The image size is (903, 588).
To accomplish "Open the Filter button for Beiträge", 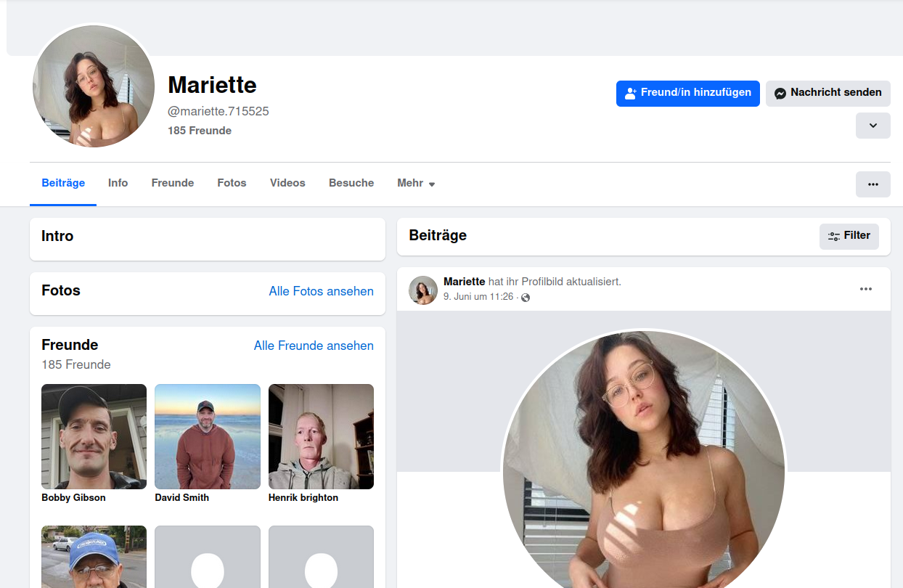I will tap(849, 236).
